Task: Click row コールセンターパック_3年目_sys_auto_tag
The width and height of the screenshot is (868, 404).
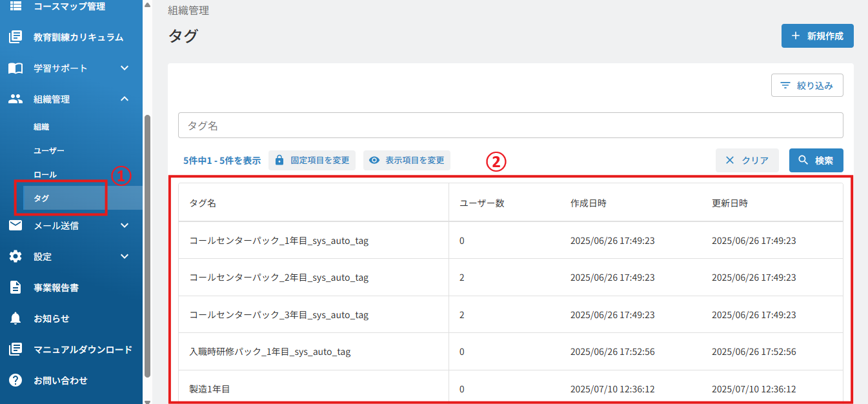Action: pyautogui.click(x=510, y=315)
